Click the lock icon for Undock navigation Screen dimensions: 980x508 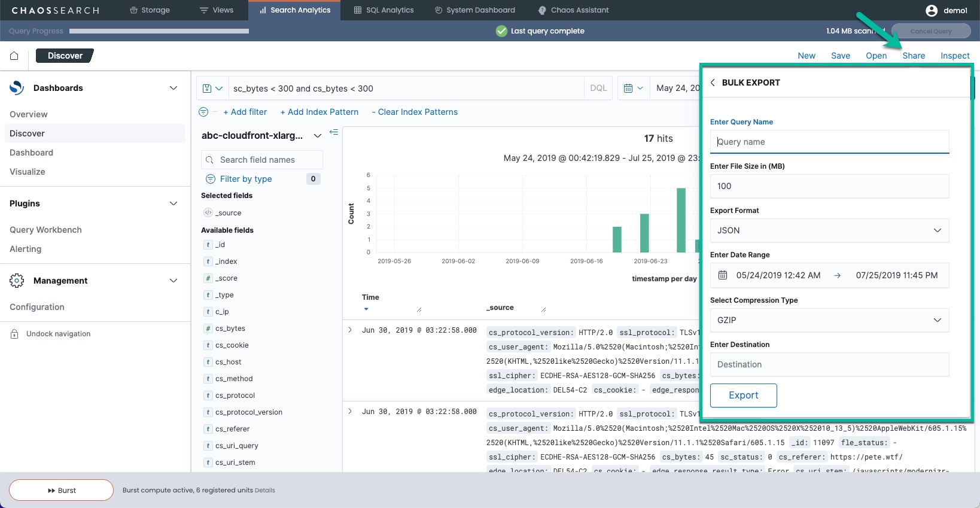[x=14, y=334]
